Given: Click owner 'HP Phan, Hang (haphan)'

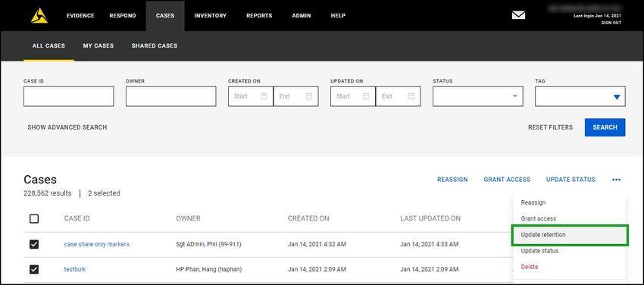Looking at the screenshot, I should 208,269.
